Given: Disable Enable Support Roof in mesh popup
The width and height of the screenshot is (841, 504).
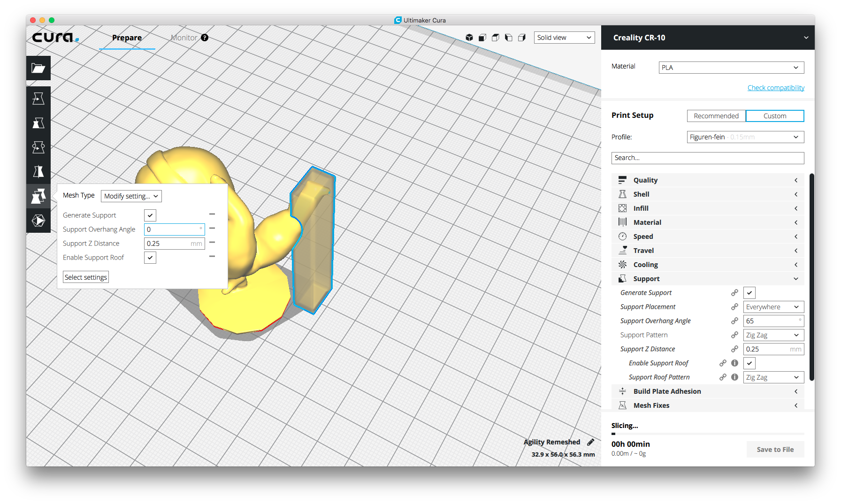Looking at the screenshot, I should tap(150, 257).
